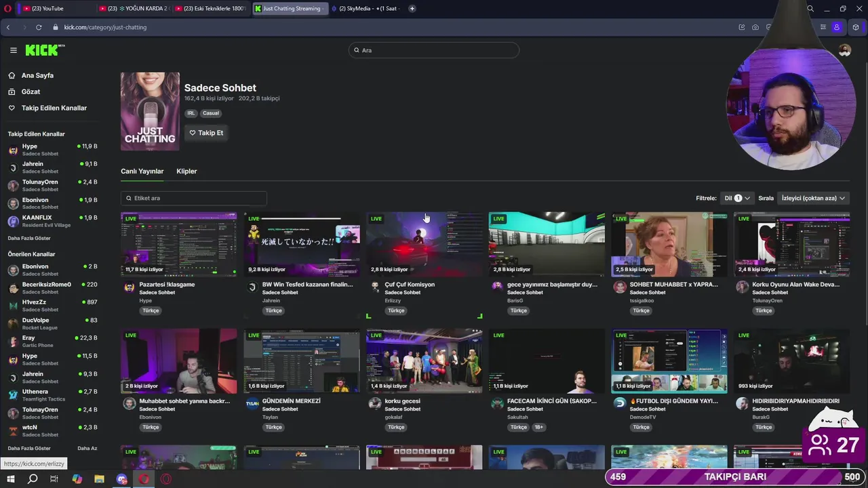The height and width of the screenshot is (488, 868).
Task: Toggle follow with Takip Et button
Action: [x=206, y=133]
